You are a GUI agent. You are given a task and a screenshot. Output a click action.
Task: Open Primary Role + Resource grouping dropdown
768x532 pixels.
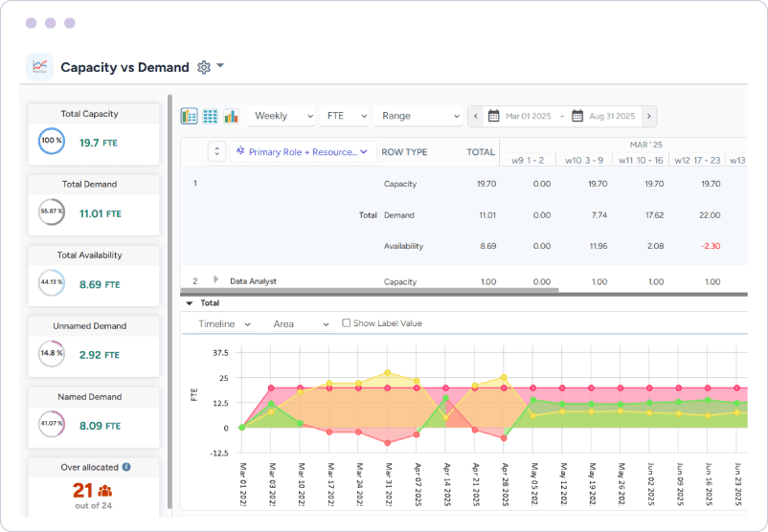click(303, 152)
